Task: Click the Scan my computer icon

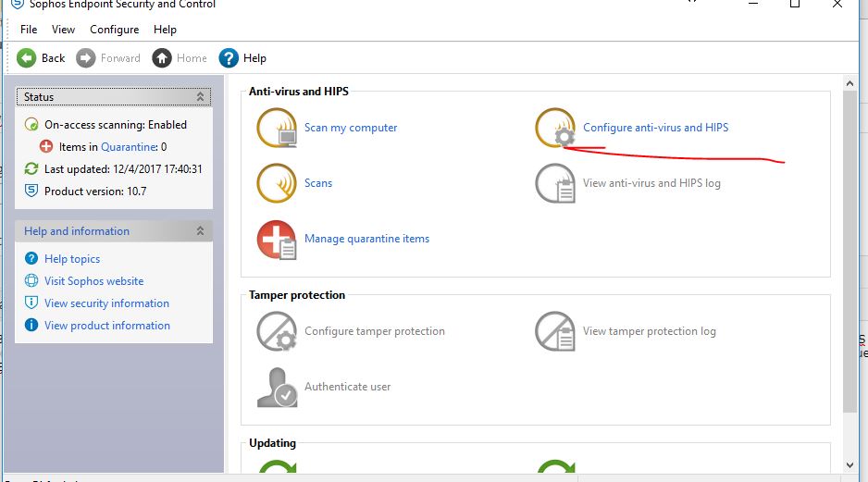Action: pos(277,128)
